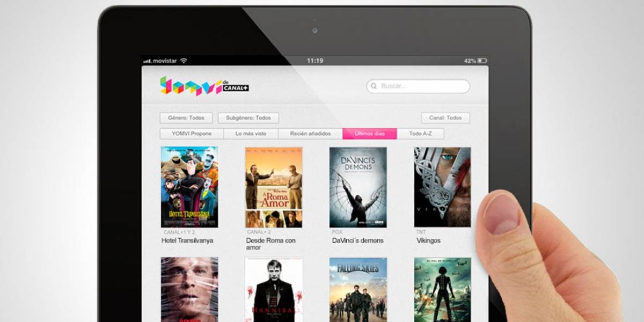Open the Subgénero: Todos dropdown
The image size is (644, 322).
click(x=248, y=118)
